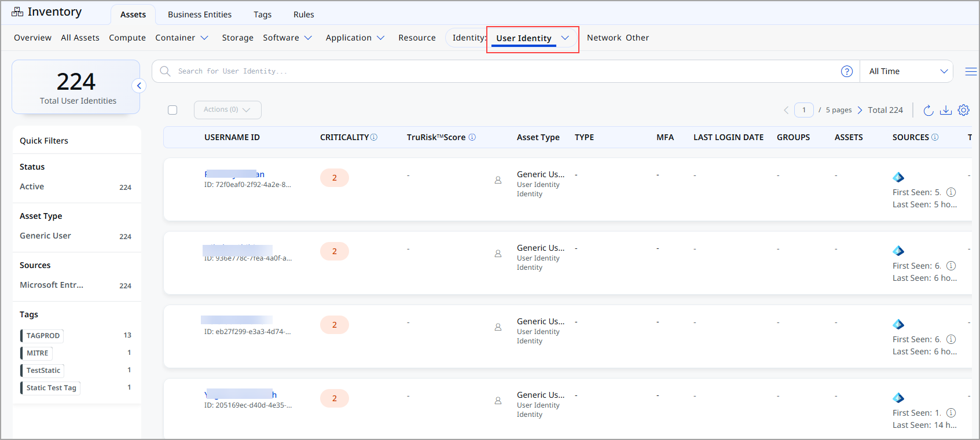Switch to the Business Entities tab

click(200, 14)
